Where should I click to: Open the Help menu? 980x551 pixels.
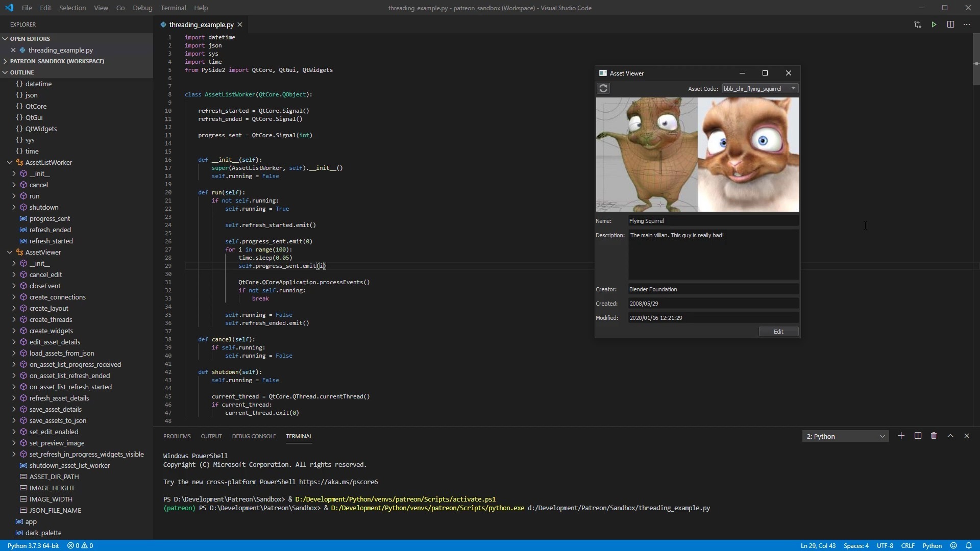201,8
